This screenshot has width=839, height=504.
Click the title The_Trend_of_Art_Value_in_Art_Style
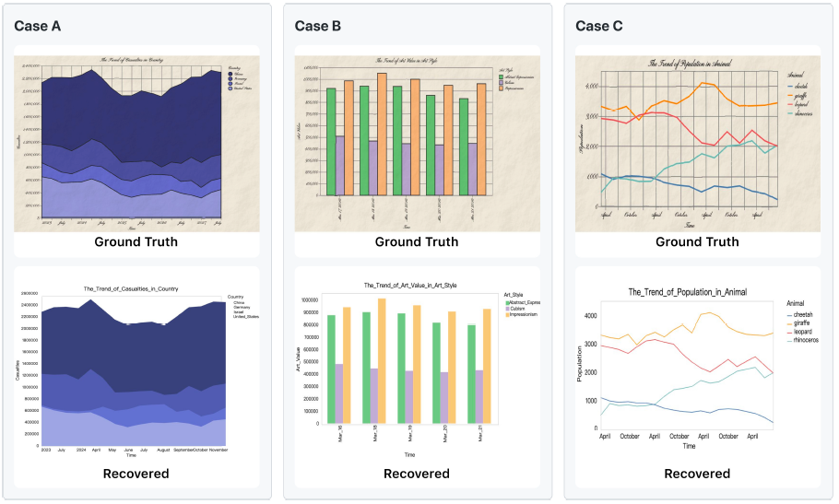click(410, 286)
